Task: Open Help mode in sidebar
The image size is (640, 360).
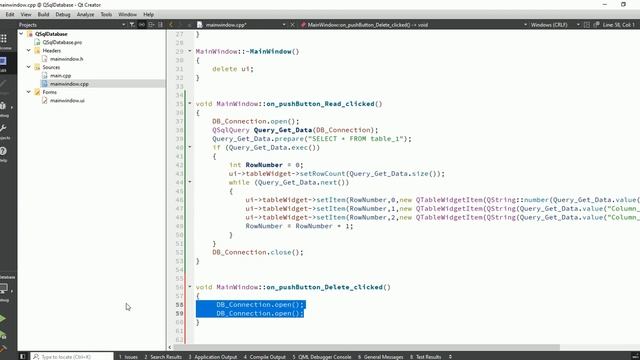Action: pos(4,153)
